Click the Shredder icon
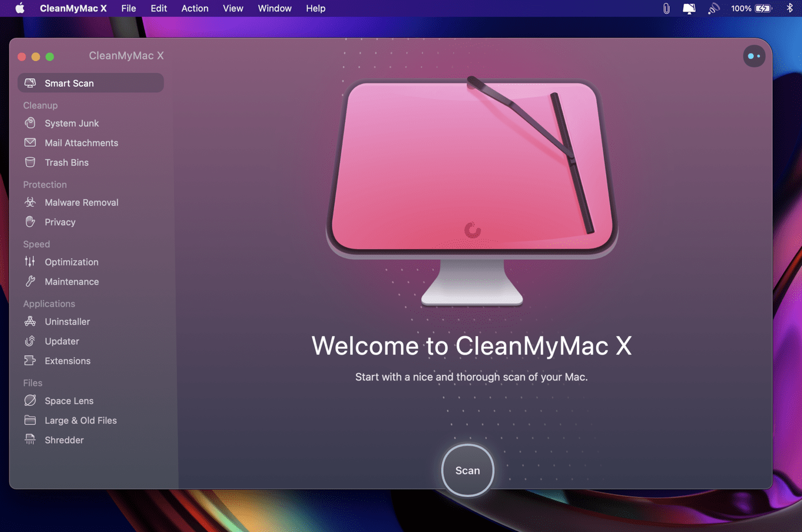This screenshot has height=532, width=802. pos(30,440)
